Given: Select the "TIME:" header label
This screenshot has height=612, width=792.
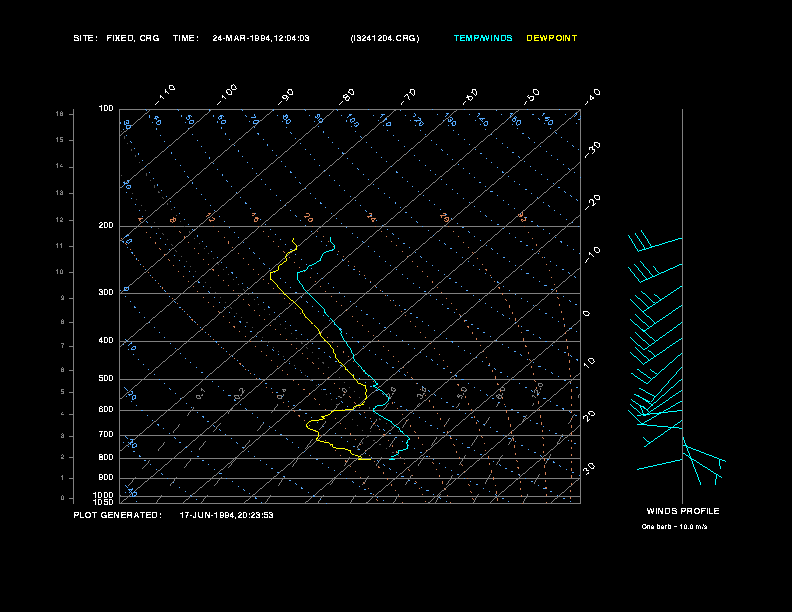Looking at the screenshot, I should [x=185, y=38].
